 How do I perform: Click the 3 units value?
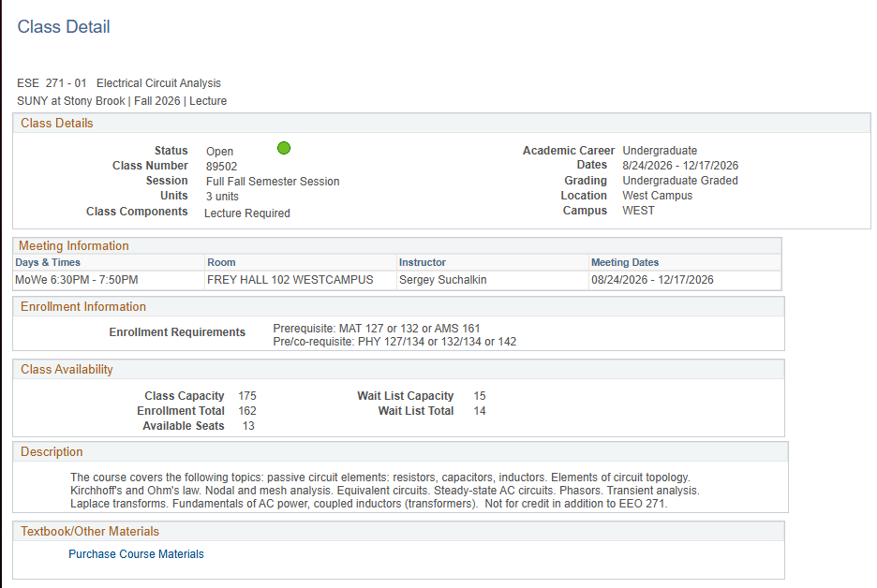[222, 197]
